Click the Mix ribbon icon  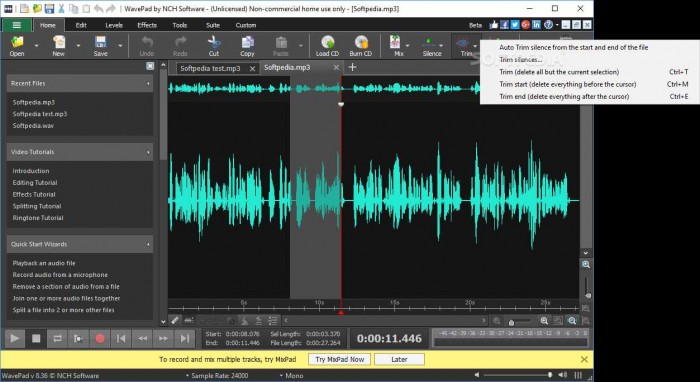click(396, 42)
